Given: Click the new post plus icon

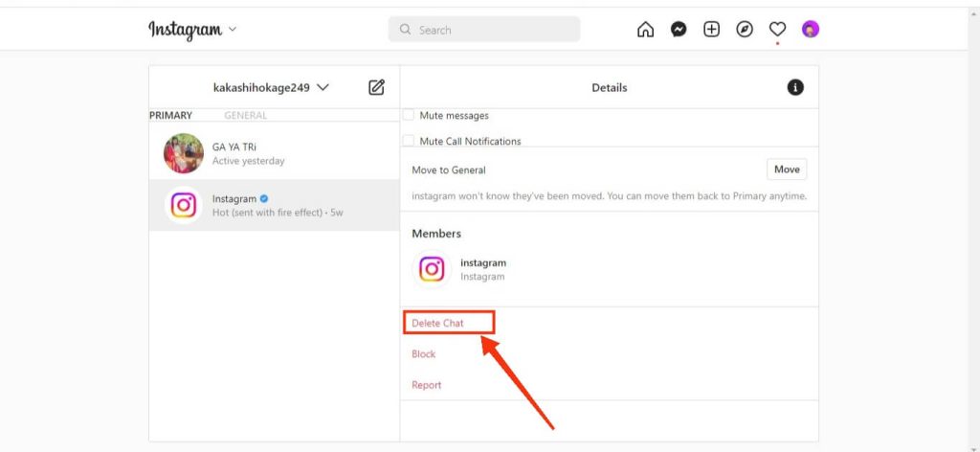Looking at the screenshot, I should [x=711, y=30].
